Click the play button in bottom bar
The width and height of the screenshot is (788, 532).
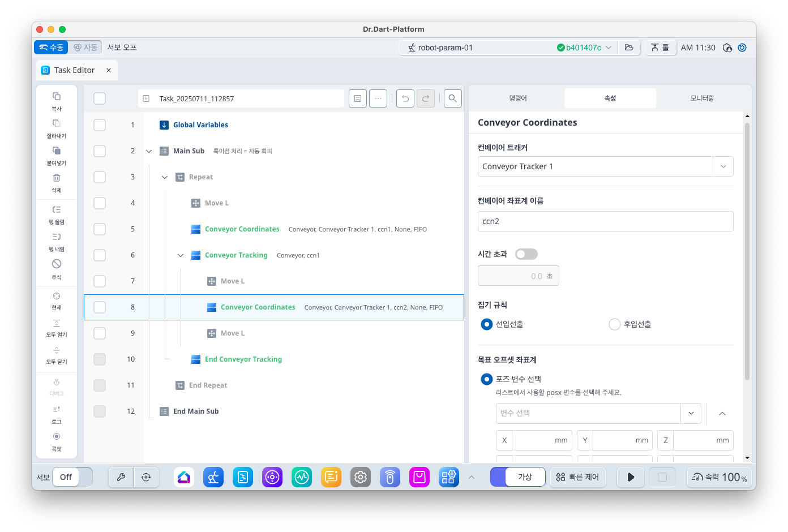click(631, 477)
